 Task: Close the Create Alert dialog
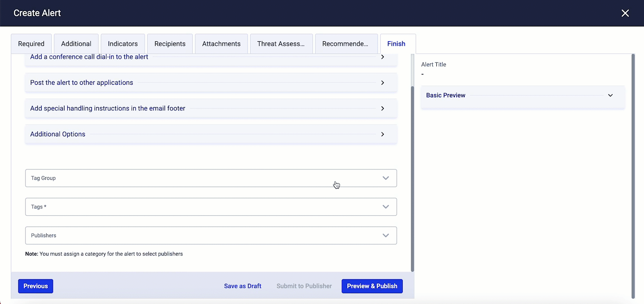(625, 13)
